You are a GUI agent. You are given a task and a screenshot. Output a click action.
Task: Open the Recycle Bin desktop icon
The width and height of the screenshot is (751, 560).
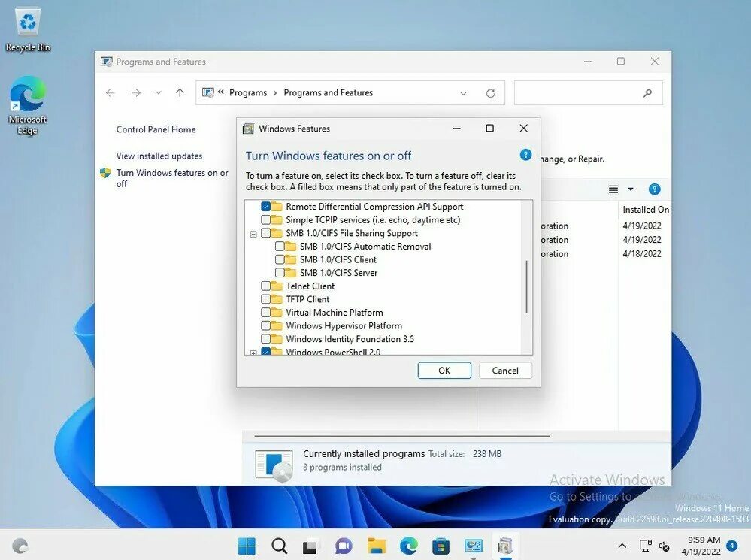pyautogui.click(x=28, y=30)
